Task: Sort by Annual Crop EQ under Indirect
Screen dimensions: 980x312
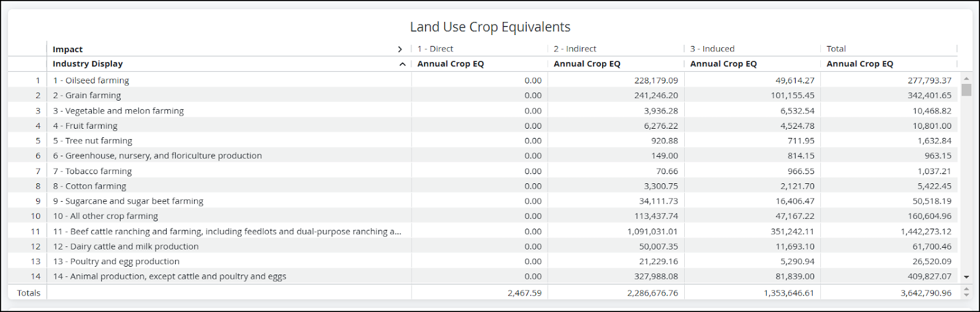Action: click(587, 64)
